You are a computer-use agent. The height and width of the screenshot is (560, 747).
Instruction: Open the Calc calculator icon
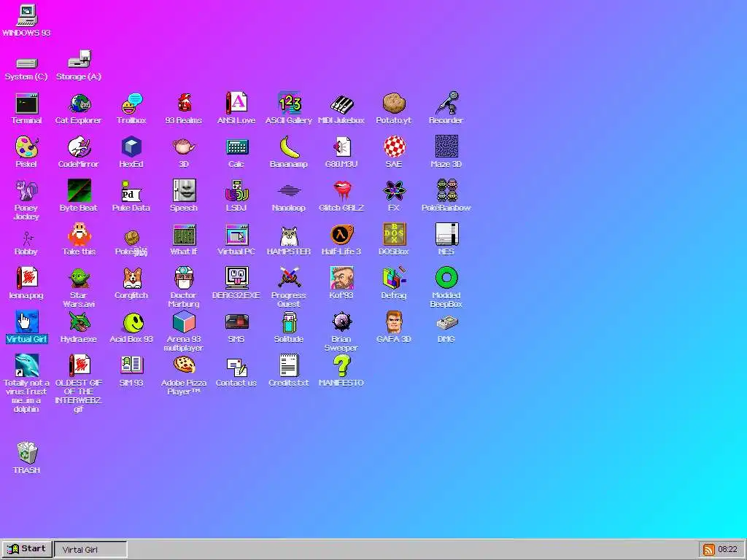[x=236, y=147]
